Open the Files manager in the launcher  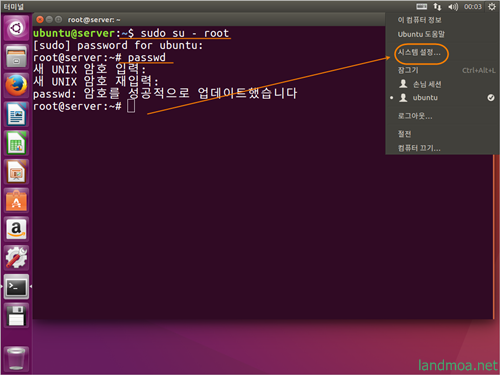click(x=16, y=57)
